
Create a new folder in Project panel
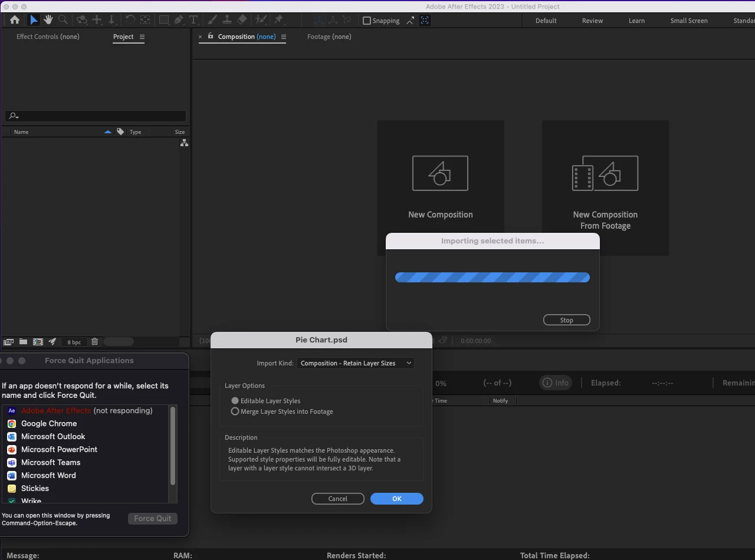23,342
